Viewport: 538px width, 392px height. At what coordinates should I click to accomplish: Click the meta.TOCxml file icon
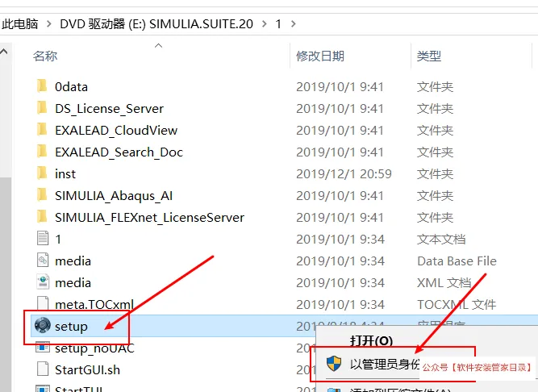click(43, 303)
